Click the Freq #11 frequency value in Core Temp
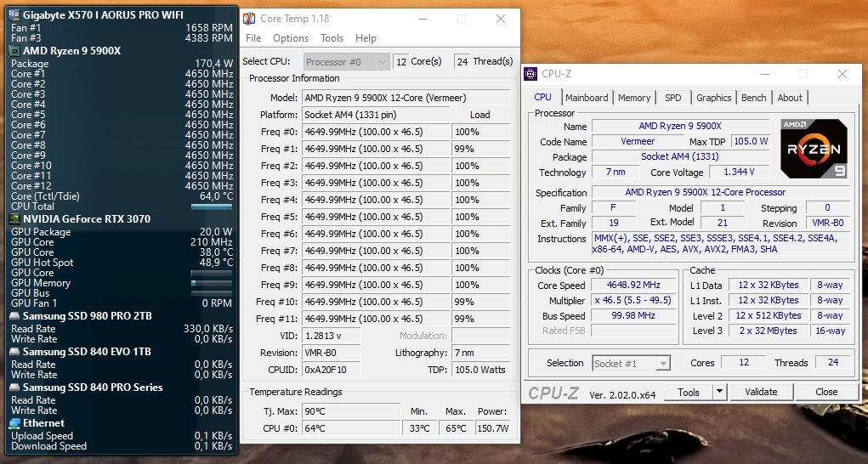The image size is (868, 464). (x=376, y=319)
